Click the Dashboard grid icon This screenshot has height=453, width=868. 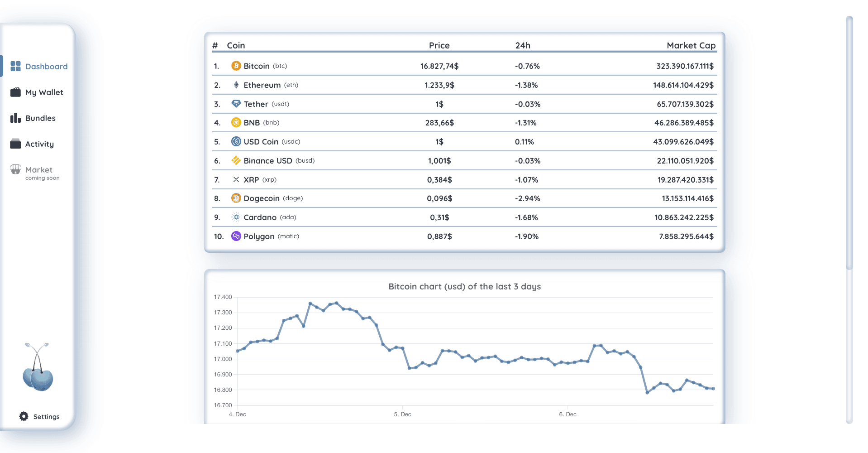[x=15, y=66]
